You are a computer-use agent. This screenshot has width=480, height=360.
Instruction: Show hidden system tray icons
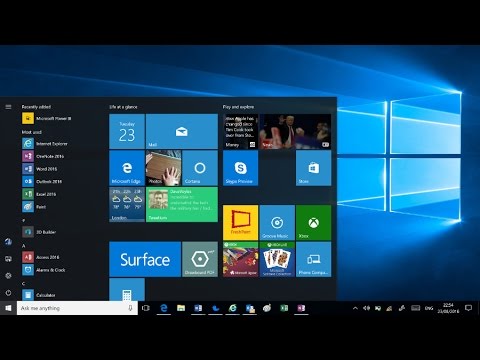[x=355, y=308]
